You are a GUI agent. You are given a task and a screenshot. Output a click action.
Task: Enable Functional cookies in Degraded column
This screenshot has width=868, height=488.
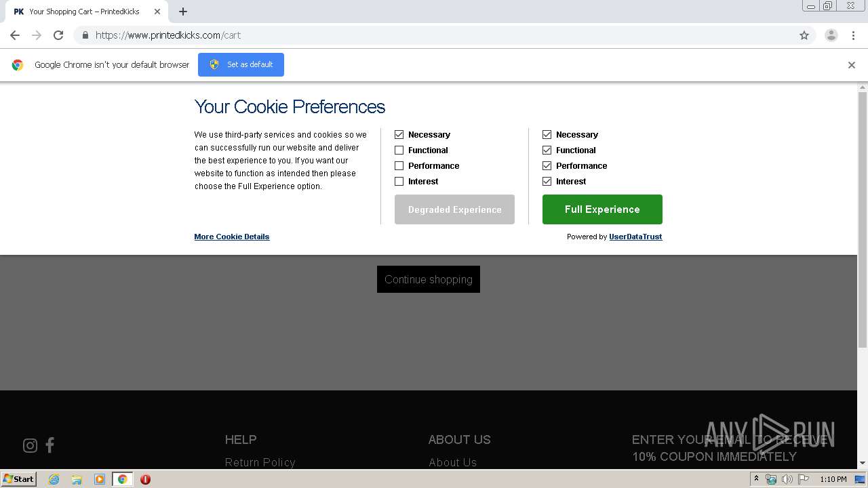[x=399, y=150]
